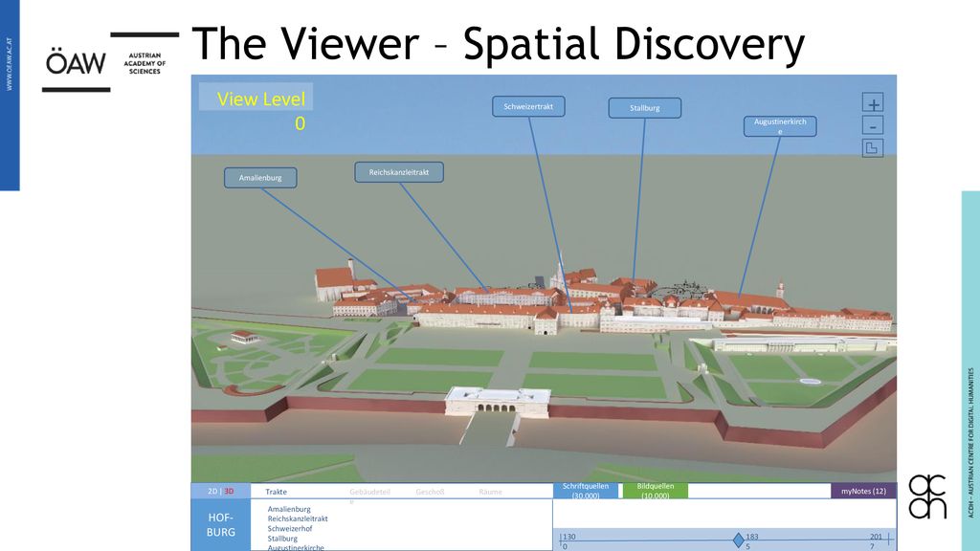Click the timeline start marker near 130

[561, 539]
